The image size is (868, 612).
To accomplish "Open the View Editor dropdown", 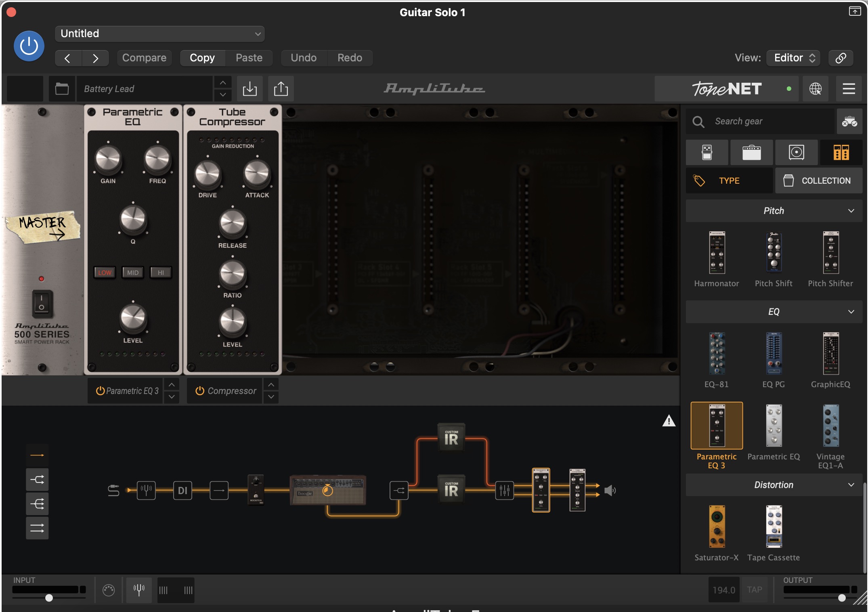I will tap(794, 58).
